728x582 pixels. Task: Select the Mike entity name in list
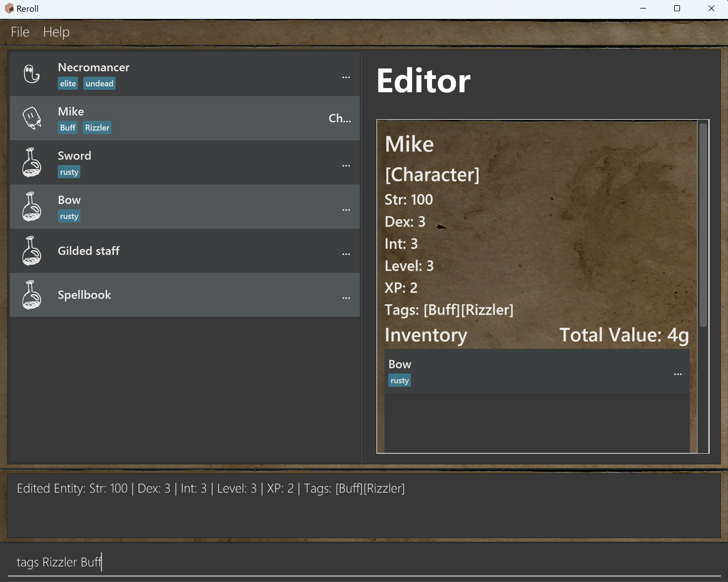tap(71, 111)
